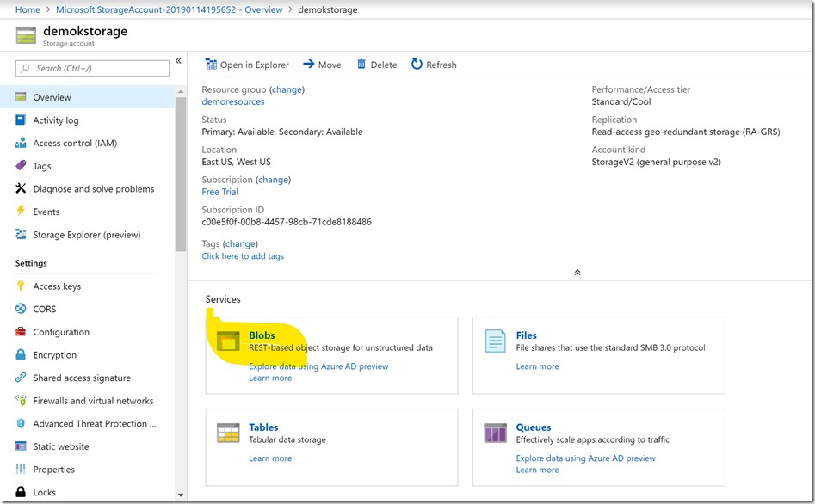Click Learn more under Tables
The image size is (815, 504).
pyautogui.click(x=270, y=458)
